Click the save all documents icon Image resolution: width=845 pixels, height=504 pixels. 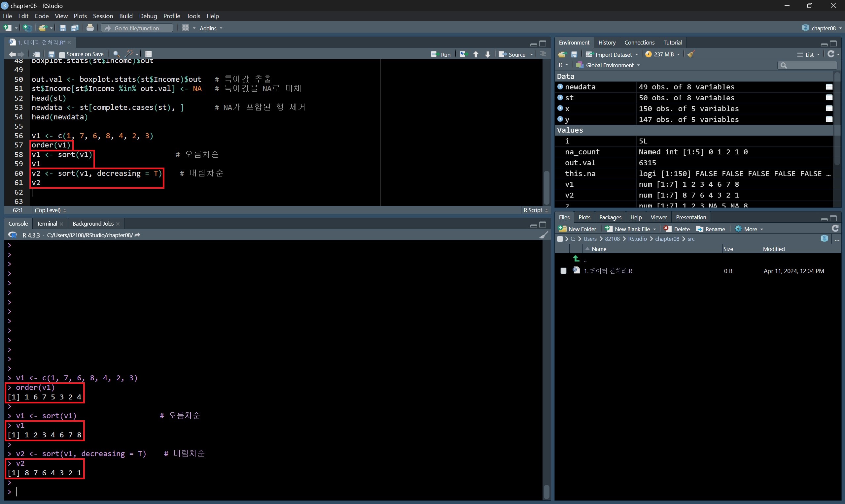75,28
